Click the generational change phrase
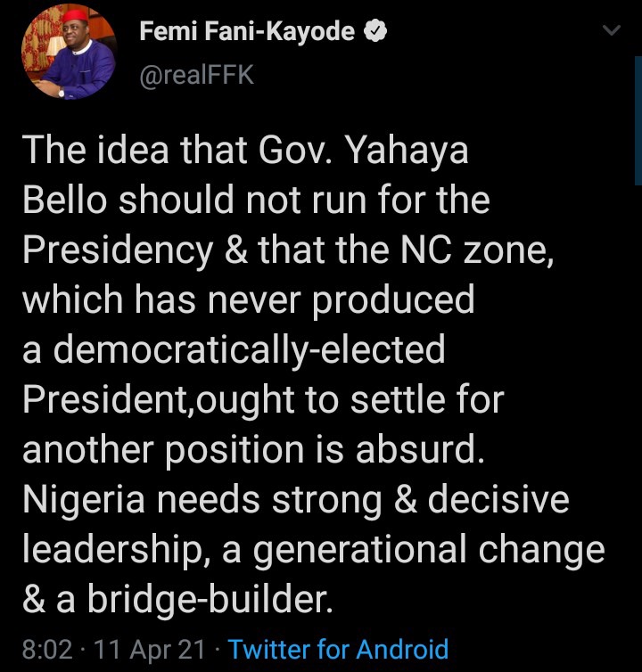This screenshot has width=642, height=672. (429, 549)
